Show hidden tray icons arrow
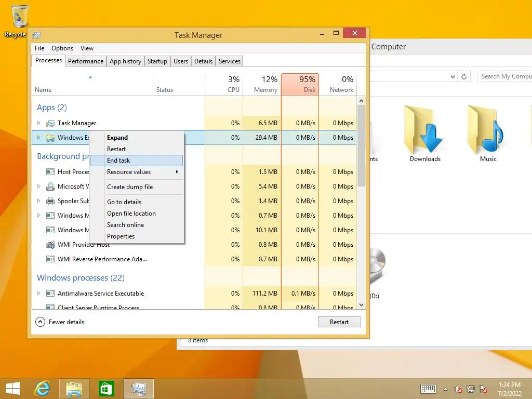Screen dimensions: 532x399 pyautogui.click(x=445, y=389)
